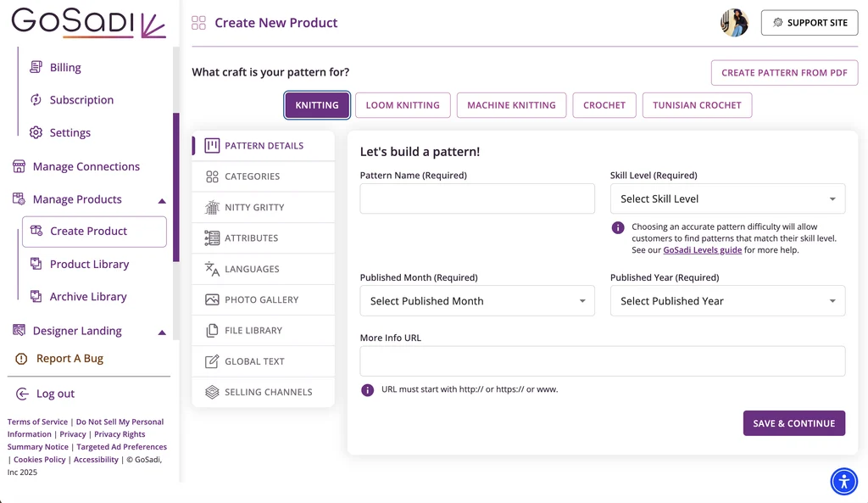Screen dimensions: 868x503
Task: Collapse the Manage Products section arrow
Action: point(162,200)
